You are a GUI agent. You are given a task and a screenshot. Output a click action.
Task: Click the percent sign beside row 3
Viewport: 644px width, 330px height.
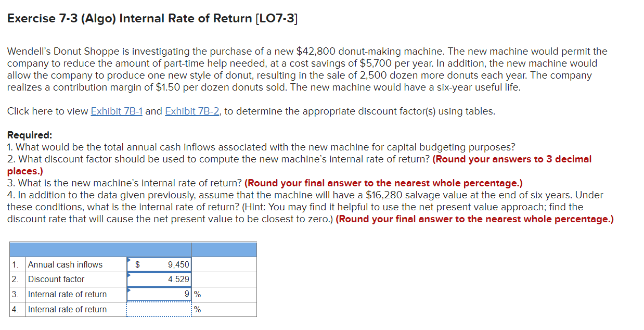[197, 294]
